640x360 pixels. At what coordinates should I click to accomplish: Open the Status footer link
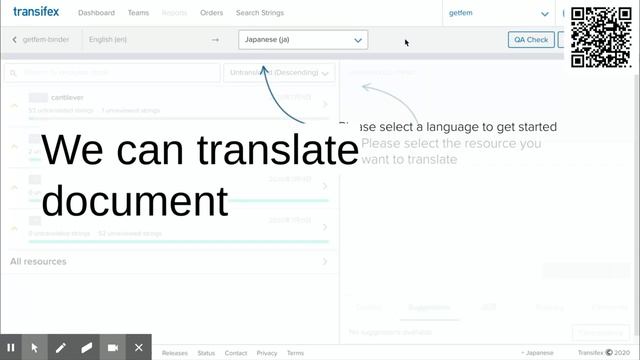click(206, 353)
